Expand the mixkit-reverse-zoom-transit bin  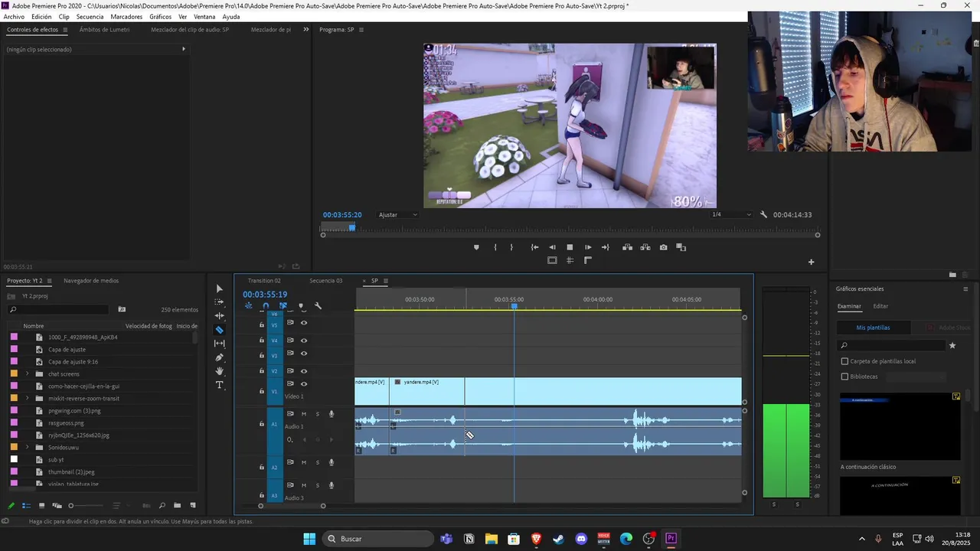click(28, 399)
